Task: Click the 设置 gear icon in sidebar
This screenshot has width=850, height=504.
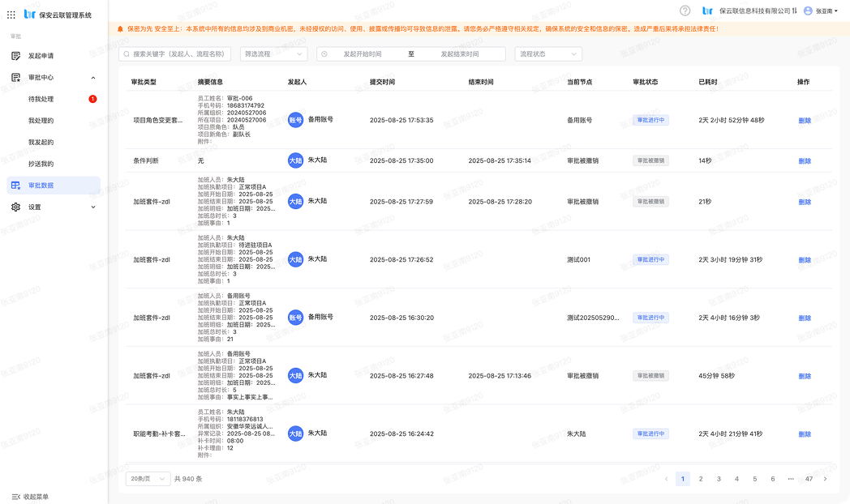Action: point(15,207)
